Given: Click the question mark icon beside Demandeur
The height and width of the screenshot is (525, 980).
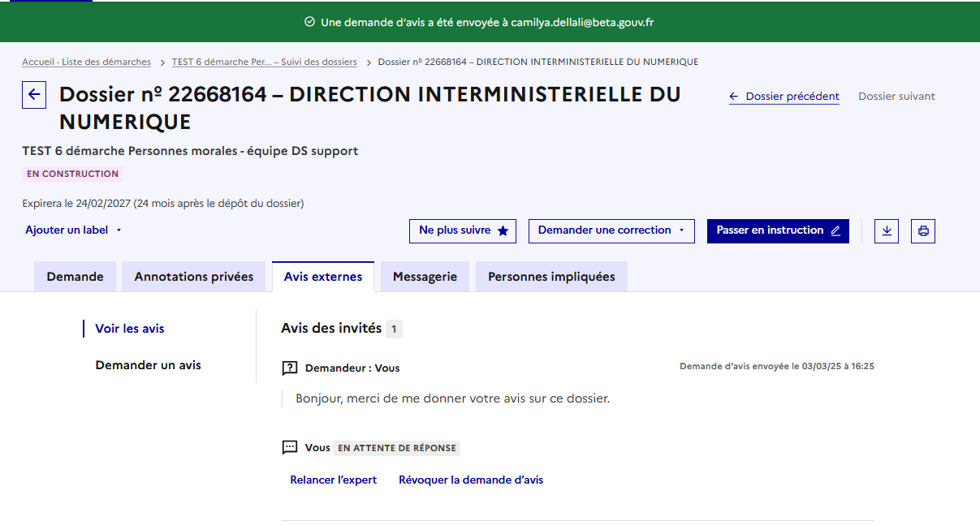Looking at the screenshot, I should 289,368.
